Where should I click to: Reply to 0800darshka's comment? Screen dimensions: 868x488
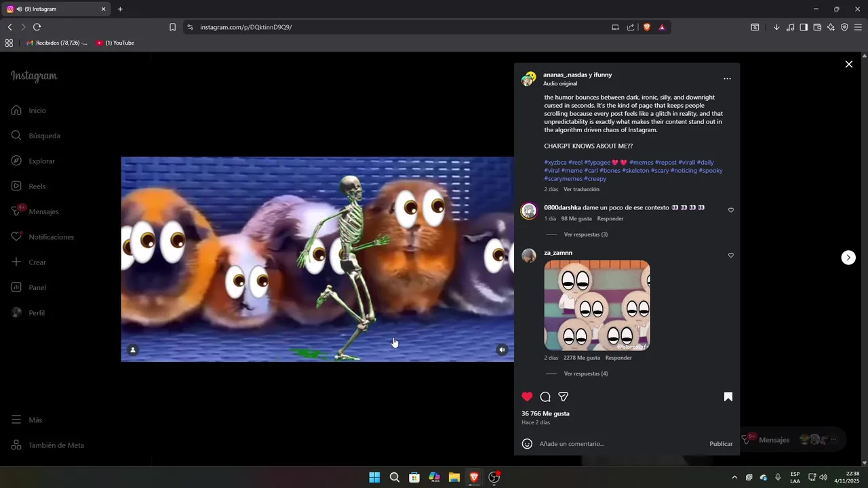[610, 219]
